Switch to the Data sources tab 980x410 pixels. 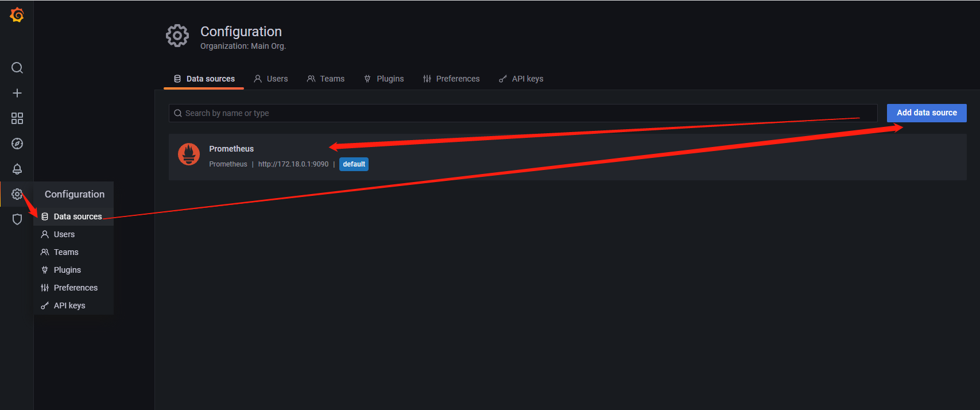(204, 79)
